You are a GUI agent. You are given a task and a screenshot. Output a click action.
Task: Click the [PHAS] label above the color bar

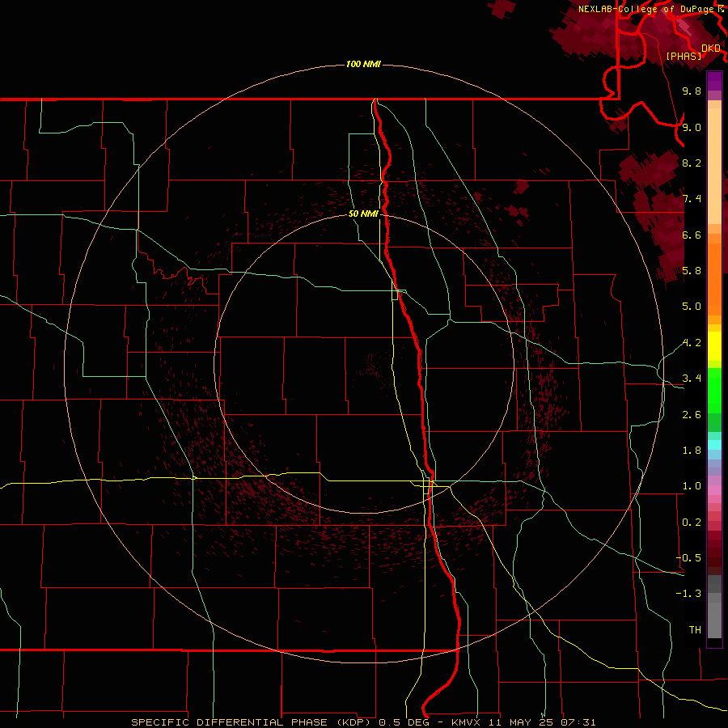tap(684, 56)
